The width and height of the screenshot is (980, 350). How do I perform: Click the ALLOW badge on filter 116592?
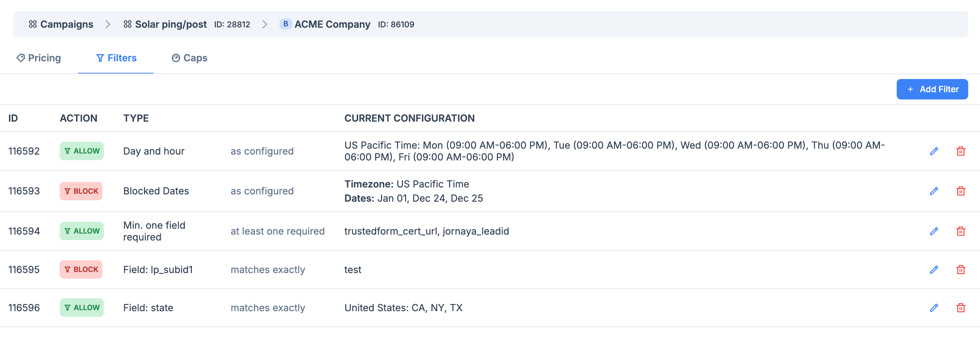point(82,151)
